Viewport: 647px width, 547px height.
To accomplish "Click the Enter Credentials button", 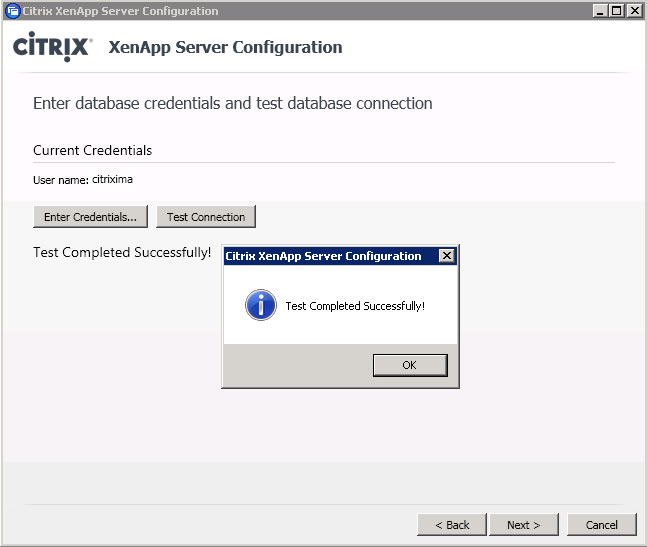I will 90,217.
